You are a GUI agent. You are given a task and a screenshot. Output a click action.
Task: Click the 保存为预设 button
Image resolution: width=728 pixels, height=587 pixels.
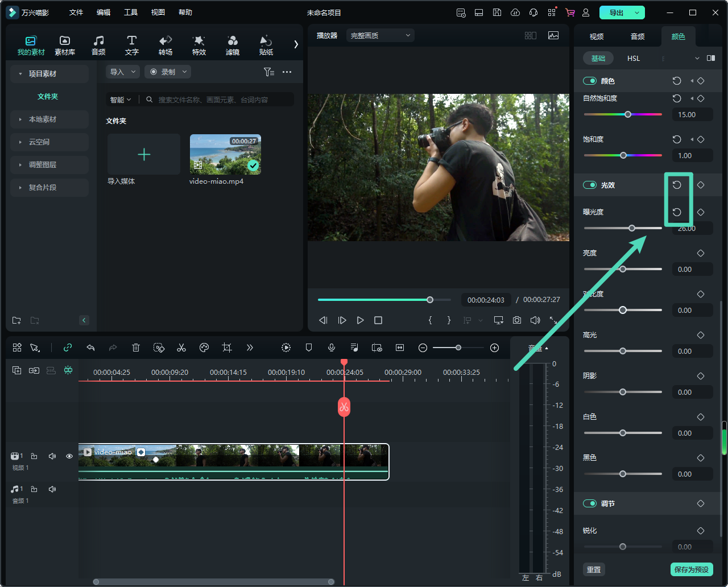point(692,569)
